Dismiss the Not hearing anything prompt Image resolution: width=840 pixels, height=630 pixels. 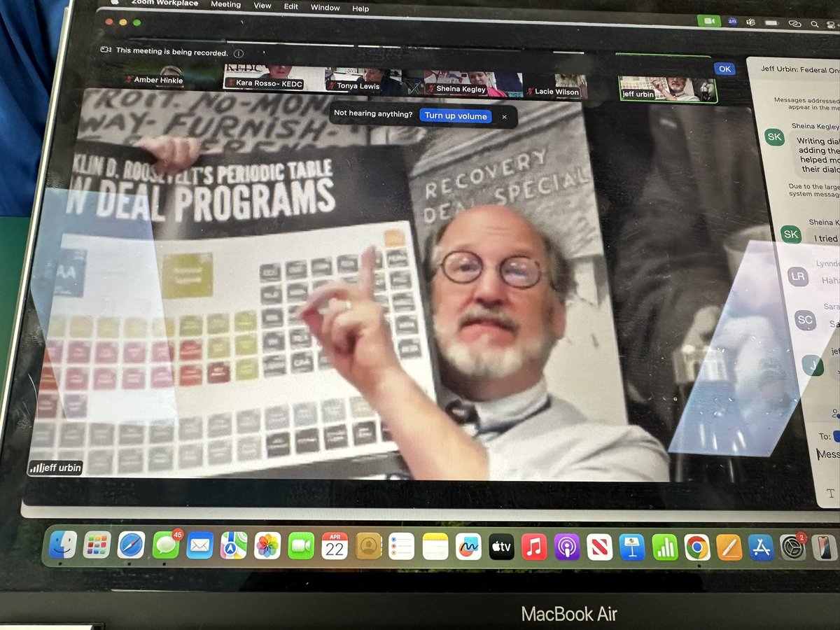[x=504, y=117]
